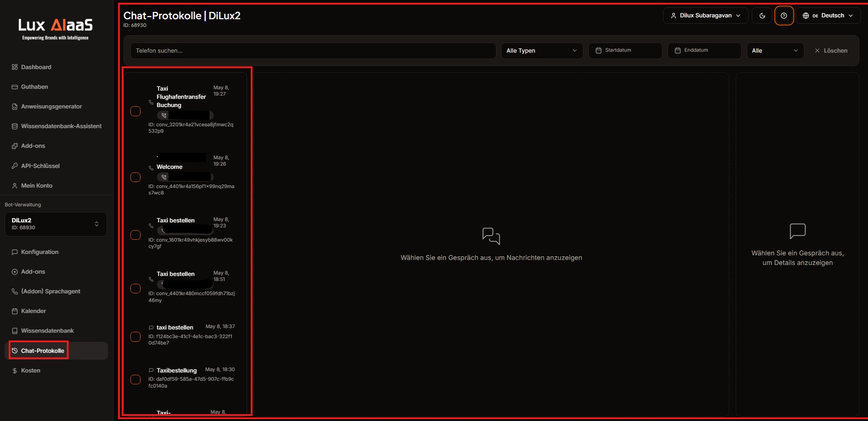This screenshot has width=868, height=421.
Task: Click phone icon of Taxi Flughafentransfer Buchung entry
Action: 151,102
